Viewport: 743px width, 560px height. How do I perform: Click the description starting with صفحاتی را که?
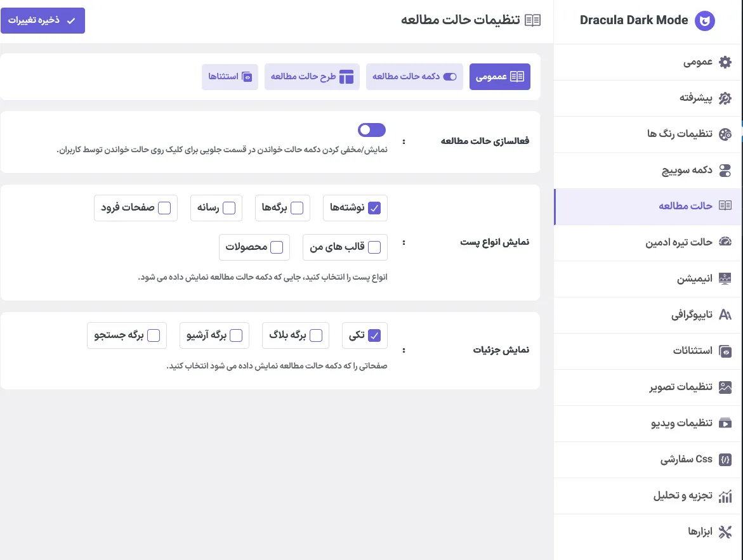pyautogui.click(x=277, y=366)
